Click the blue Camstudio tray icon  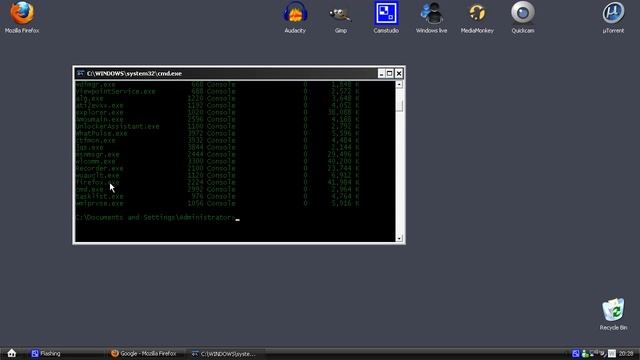(x=576, y=353)
